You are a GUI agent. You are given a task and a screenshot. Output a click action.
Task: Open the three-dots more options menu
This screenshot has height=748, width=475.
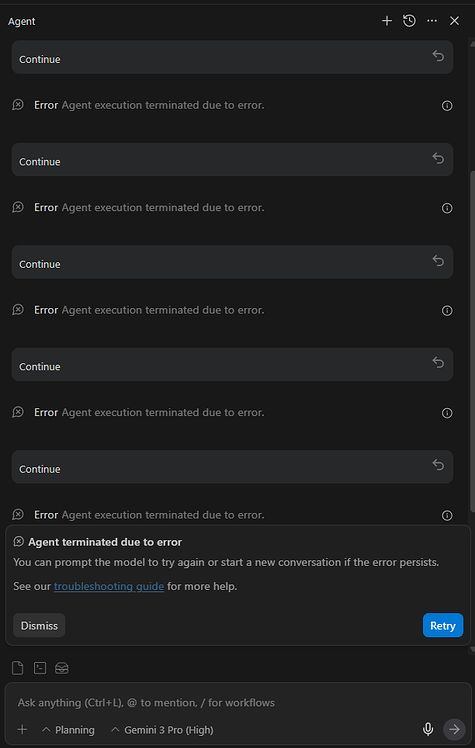tap(432, 21)
